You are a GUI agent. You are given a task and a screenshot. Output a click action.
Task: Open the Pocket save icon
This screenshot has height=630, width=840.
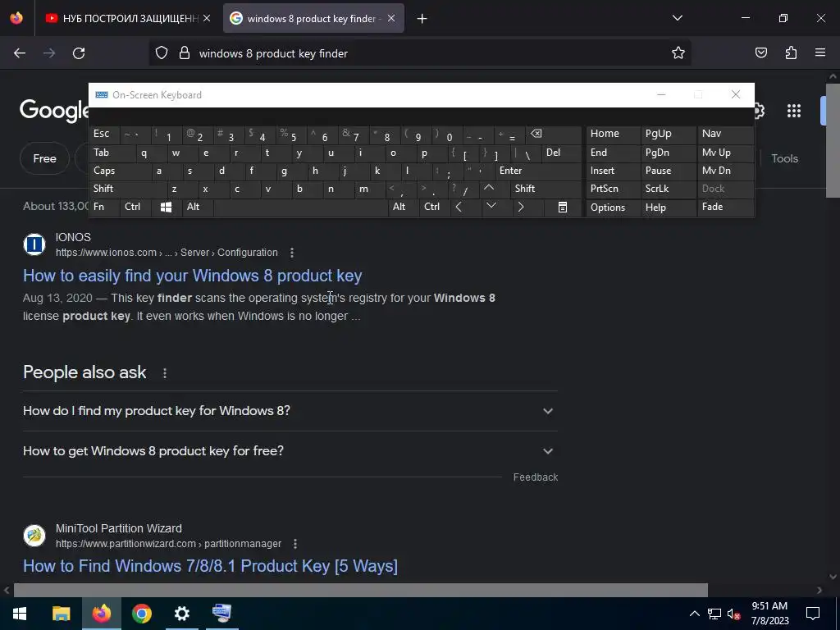(760, 53)
